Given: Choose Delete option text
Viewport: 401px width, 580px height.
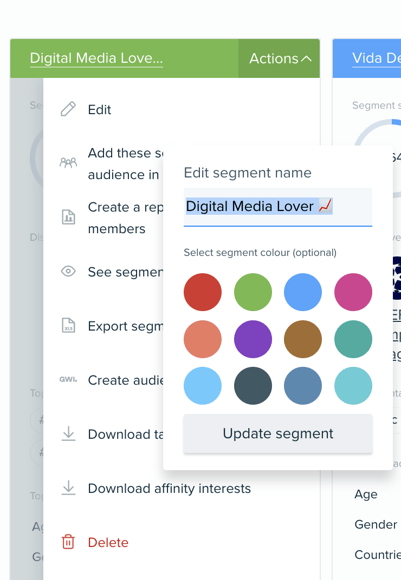Looking at the screenshot, I should [x=108, y=542].
